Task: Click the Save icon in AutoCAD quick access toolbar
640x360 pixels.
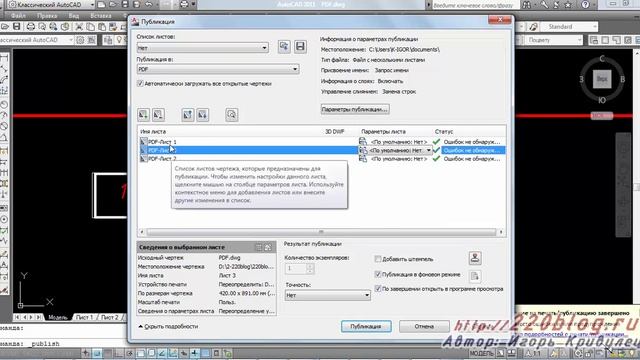Action: pyautogui.click(x=125, y=4)
